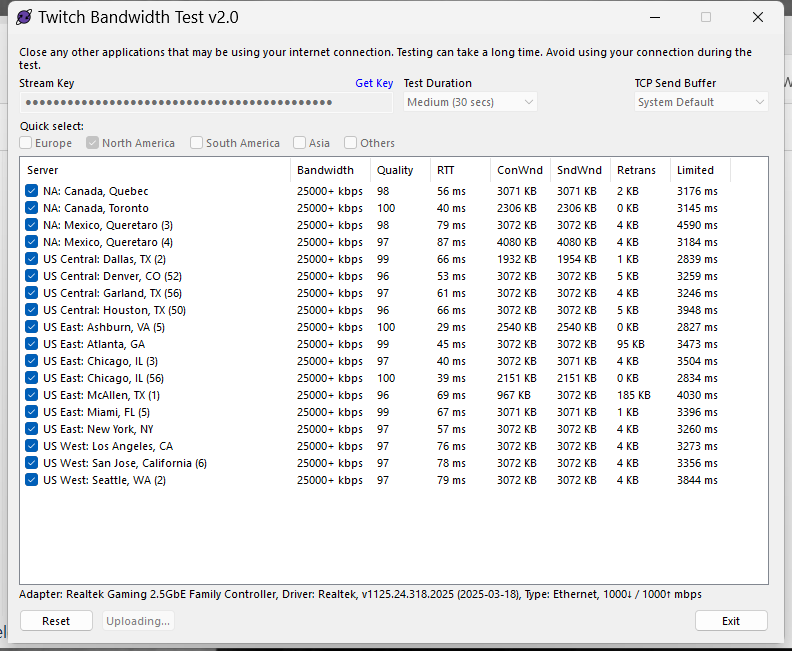Click the Realtek adapter info status line
This screenshot has width=792, height=651.
coord(360,594)
